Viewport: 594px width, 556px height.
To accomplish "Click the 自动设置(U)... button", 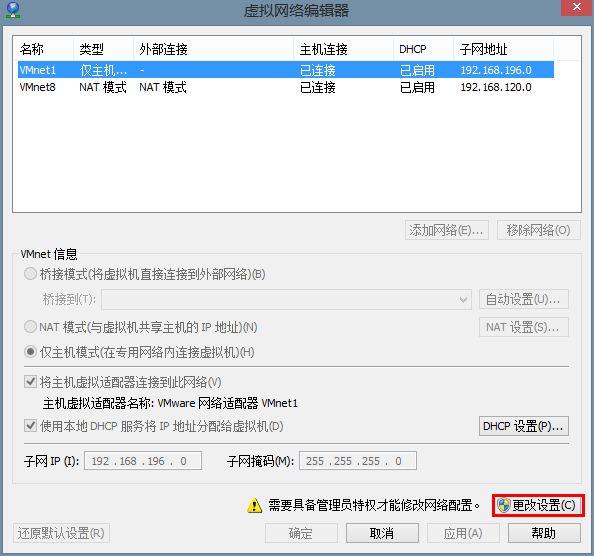I will [x=524, y=300].
